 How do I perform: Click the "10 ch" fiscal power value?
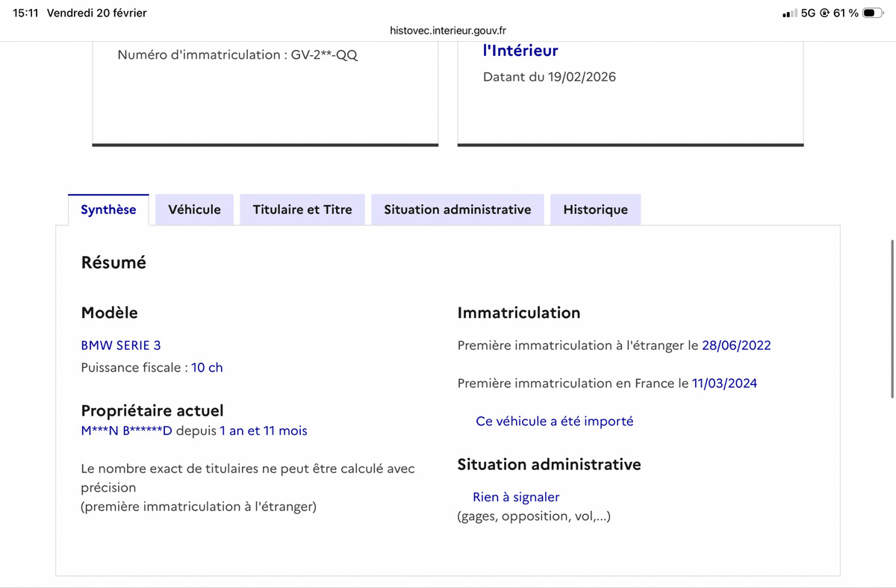207,367
